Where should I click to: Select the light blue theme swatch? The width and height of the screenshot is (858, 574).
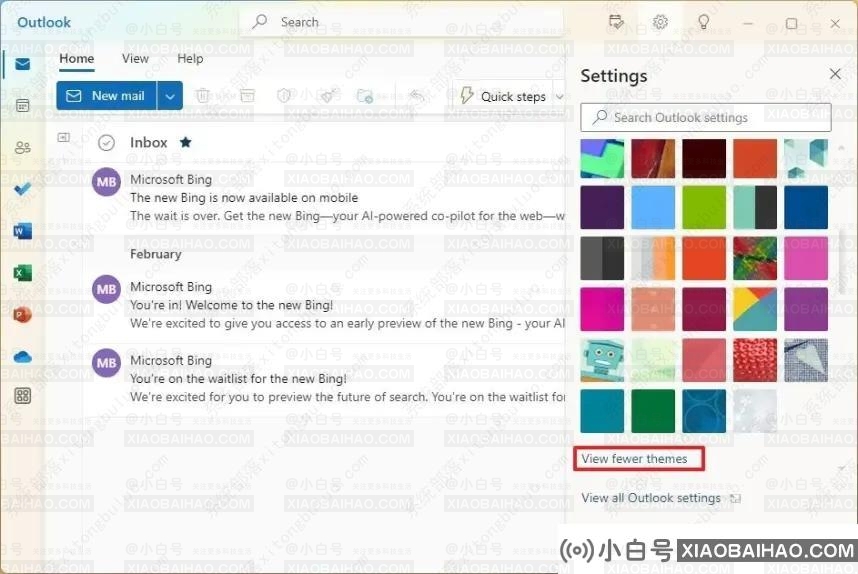[653, 207]
